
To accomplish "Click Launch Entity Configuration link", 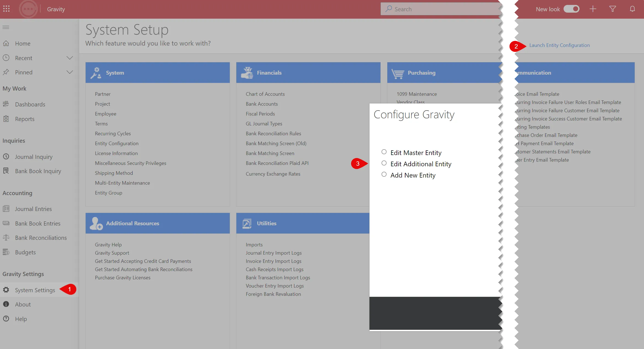I will coord(559,45).
